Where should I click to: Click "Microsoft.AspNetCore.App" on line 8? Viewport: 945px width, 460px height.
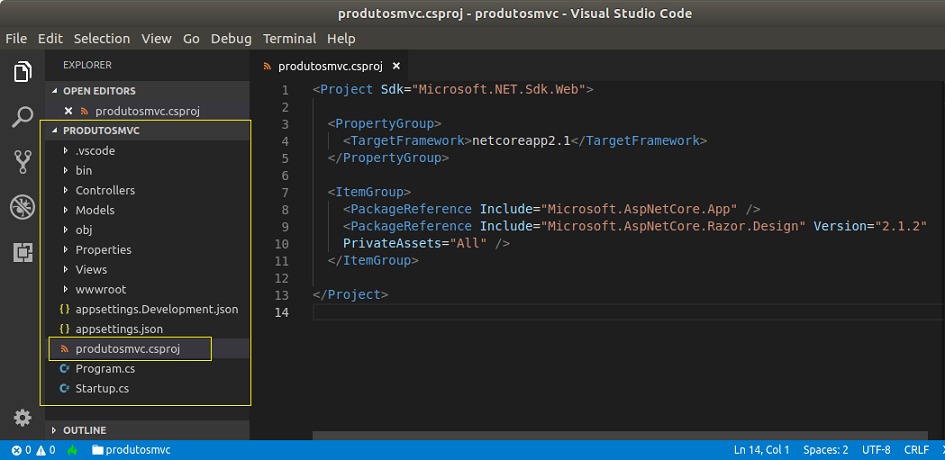tap(639, 210)
